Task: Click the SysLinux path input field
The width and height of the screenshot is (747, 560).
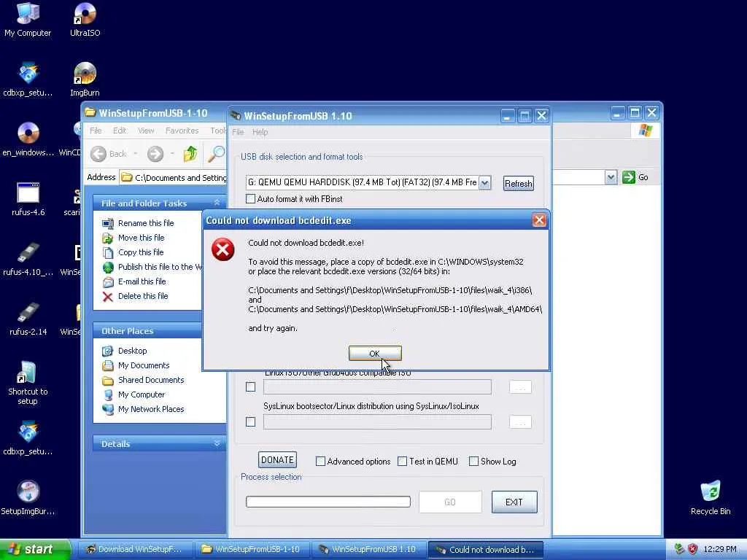Action: [377, 422]
